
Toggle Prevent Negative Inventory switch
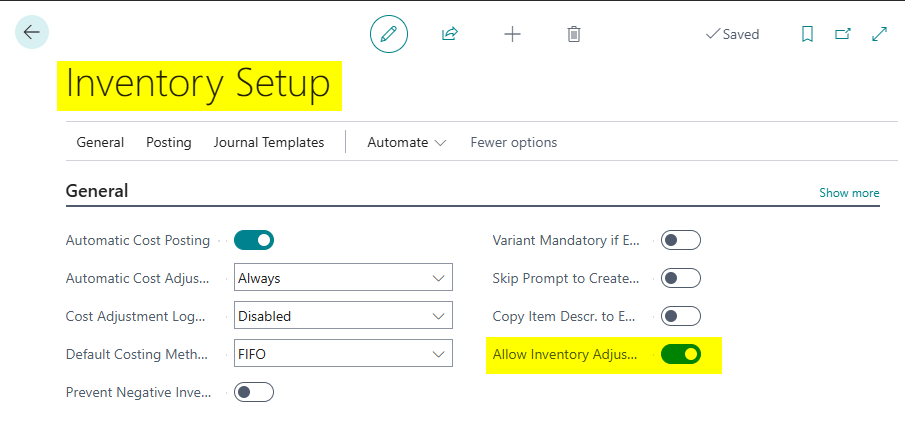pos(254,392)
